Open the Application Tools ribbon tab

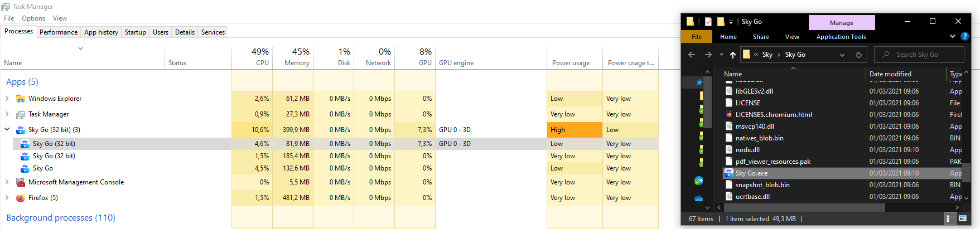click(841, 37)
